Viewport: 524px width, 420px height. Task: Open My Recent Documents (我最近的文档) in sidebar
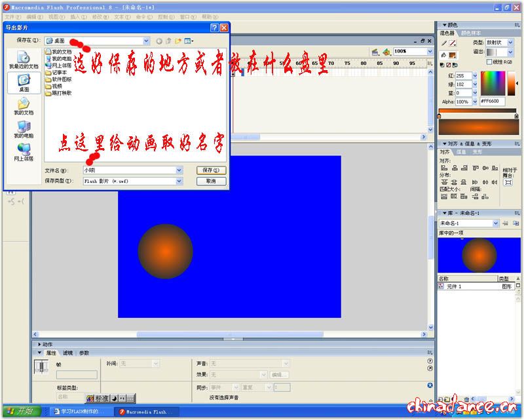[x=24, y=60]
